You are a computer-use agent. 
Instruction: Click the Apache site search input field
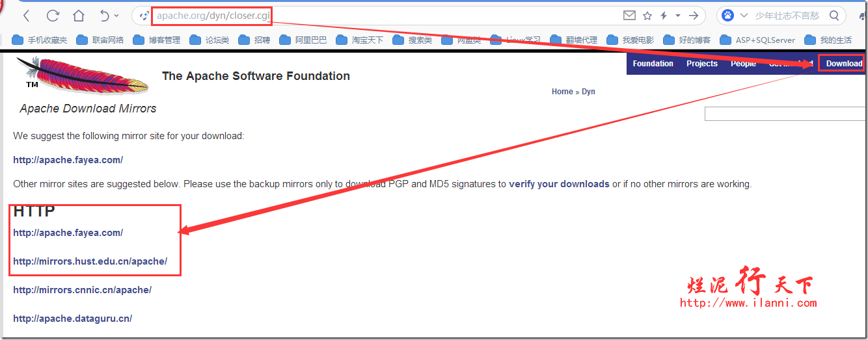click(785, 114)
